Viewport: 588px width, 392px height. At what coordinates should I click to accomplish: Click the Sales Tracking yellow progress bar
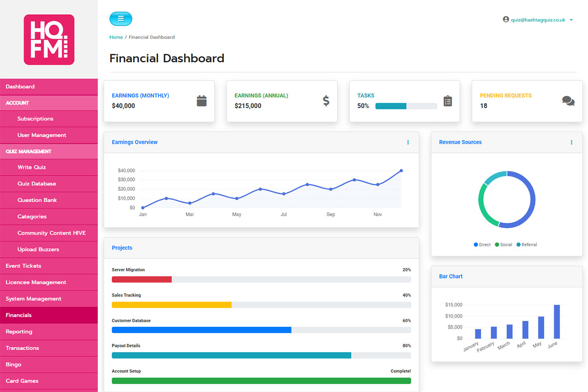pyautogui.click(x=172, y=305)
